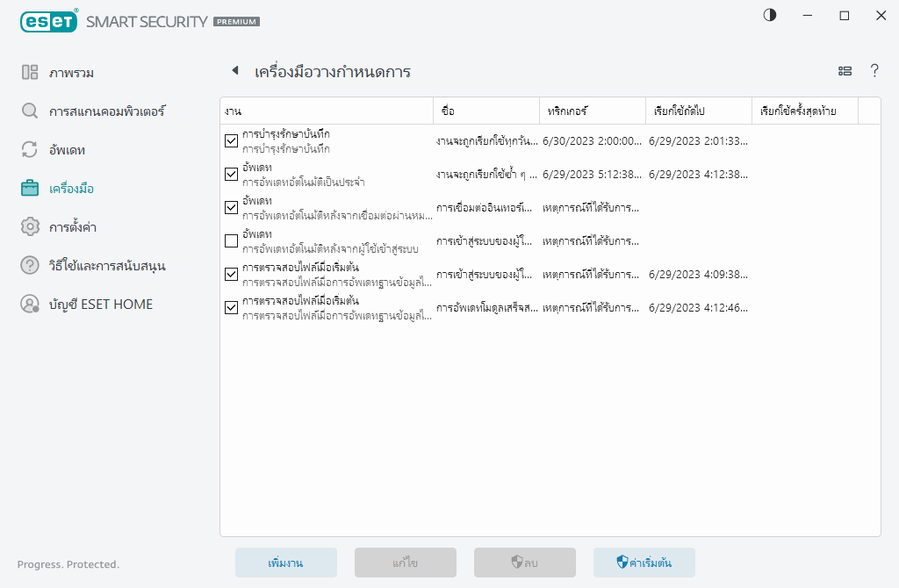
Task: Go back using the arrow beside เครื่องมือวางกำหนดการ
Action: tap(234, 71)
